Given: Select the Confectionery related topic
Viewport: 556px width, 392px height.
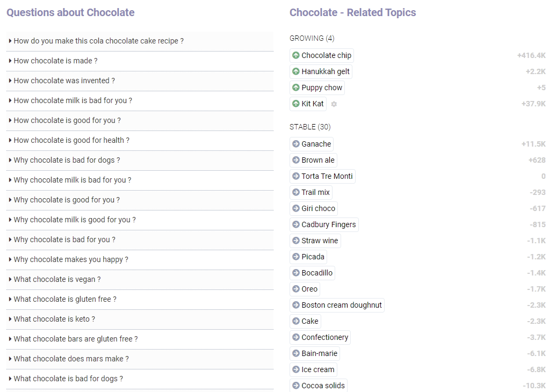Looking at the screenshot, I should [320, 337].
